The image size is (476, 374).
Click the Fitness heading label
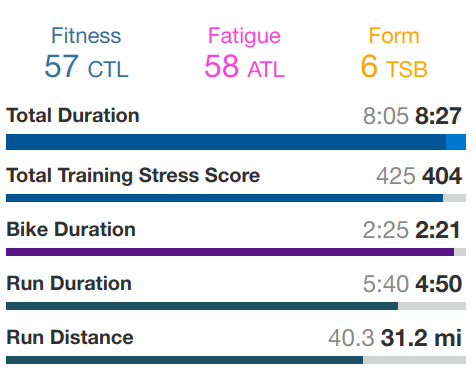tap(86, 35)
